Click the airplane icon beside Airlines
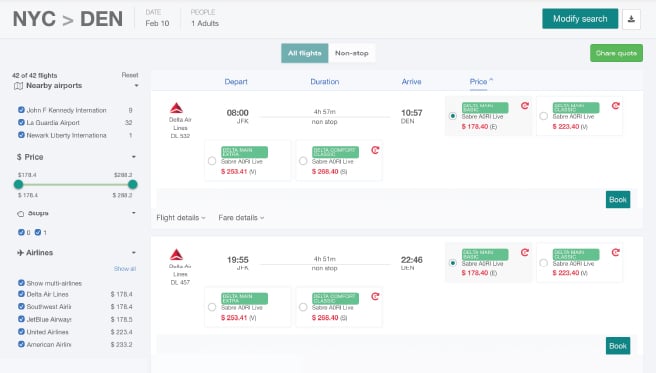 coord(20,253)
